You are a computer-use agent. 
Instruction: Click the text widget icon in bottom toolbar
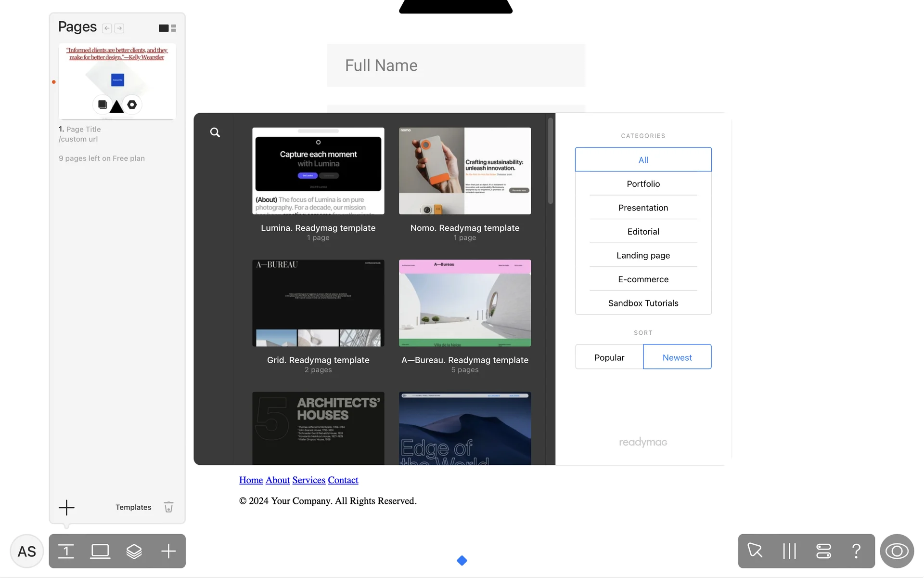66,551
